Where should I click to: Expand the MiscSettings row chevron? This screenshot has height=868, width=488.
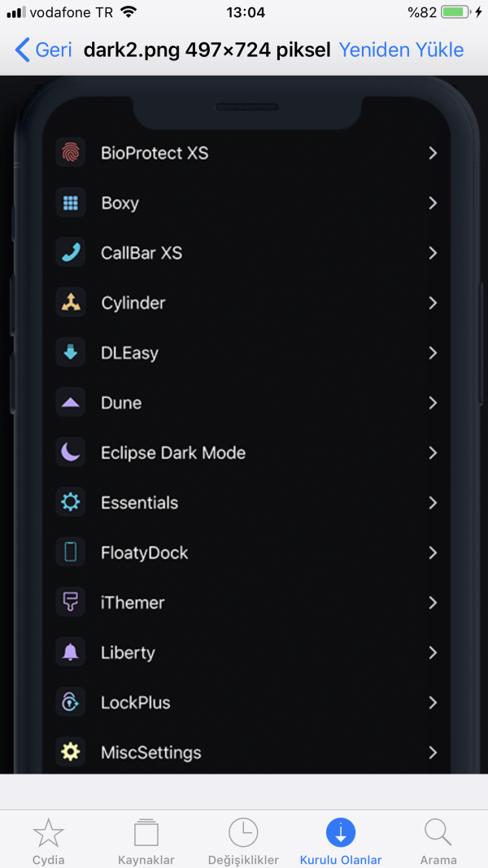click(x=433, y=752)
